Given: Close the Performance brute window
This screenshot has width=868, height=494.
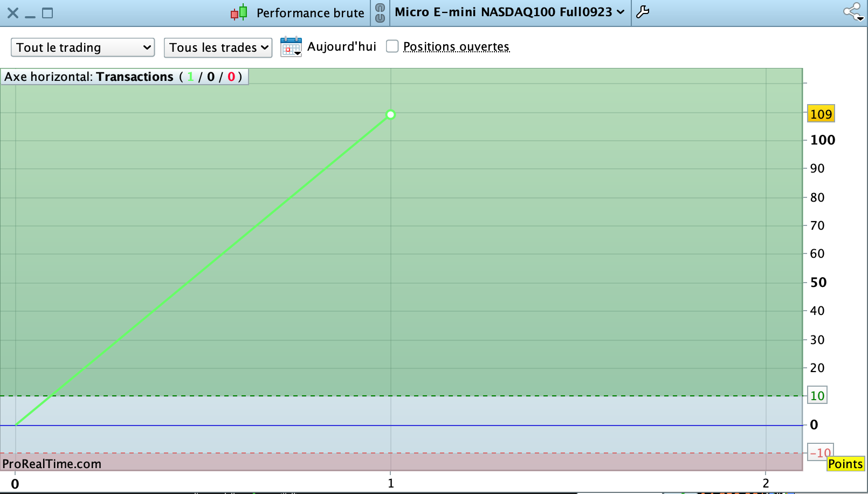Looking at the screenshot, I should coord(13,13).
